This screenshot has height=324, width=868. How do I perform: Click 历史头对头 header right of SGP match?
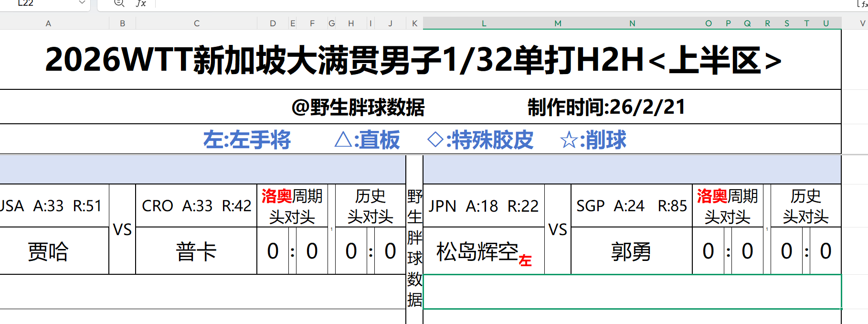coord(806,206)
